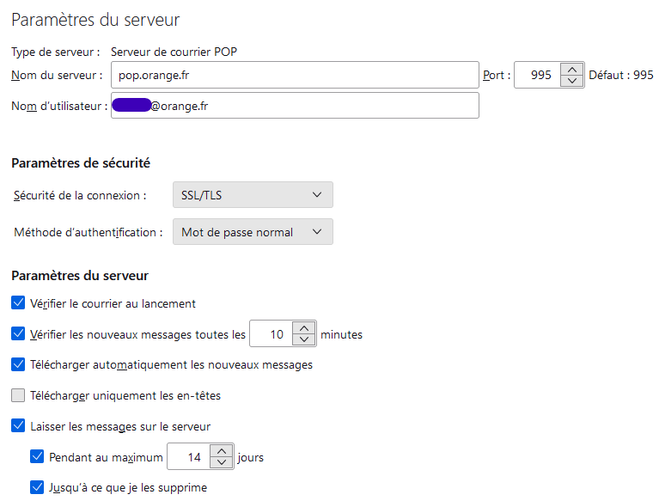Image resolution: width=659 pixels, height=501 pixels.
Task: Decrease maximum days on server
Action: pyautogui.click(x=224, y=463)
